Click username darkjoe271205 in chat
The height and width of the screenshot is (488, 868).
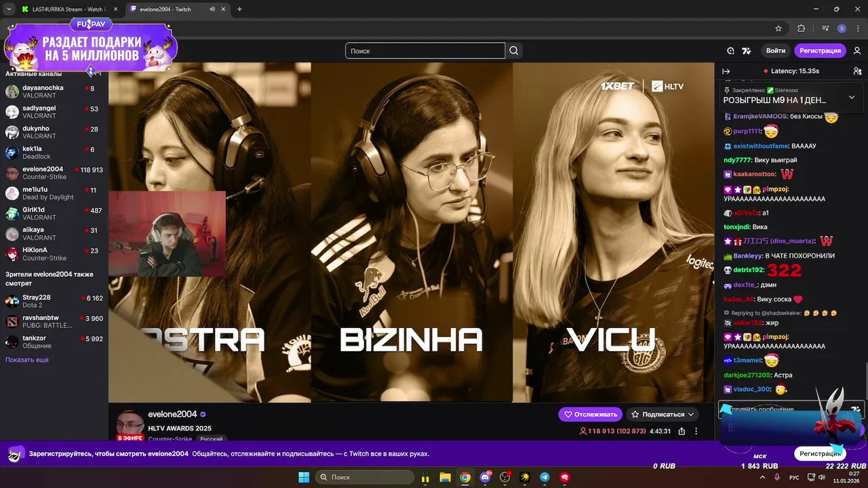(747, 375)
